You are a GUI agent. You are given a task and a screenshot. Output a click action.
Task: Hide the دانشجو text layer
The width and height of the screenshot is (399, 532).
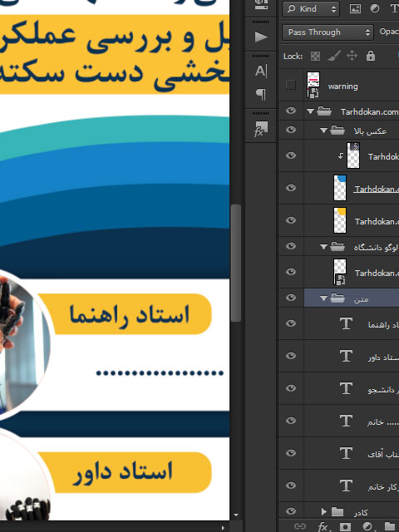pos(291,388)
